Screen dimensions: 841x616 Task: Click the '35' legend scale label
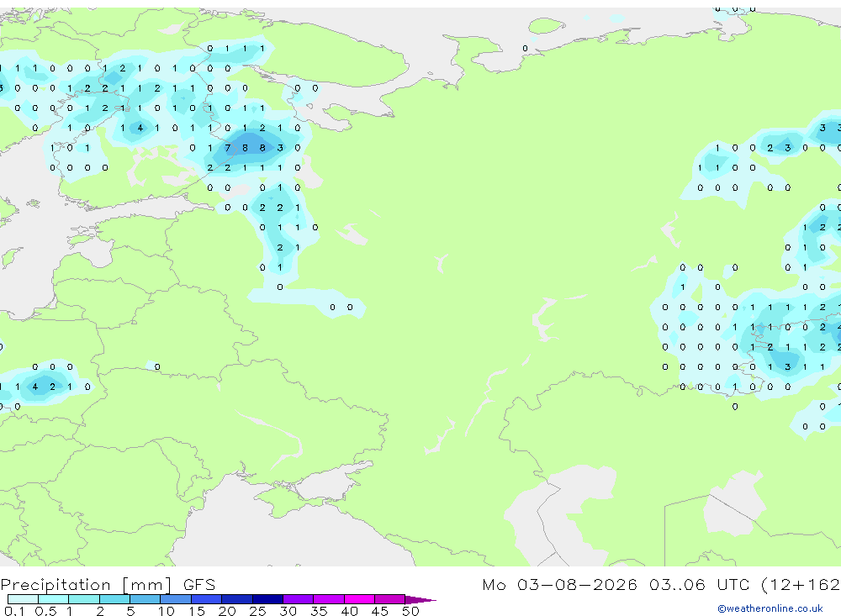[319, 611]
